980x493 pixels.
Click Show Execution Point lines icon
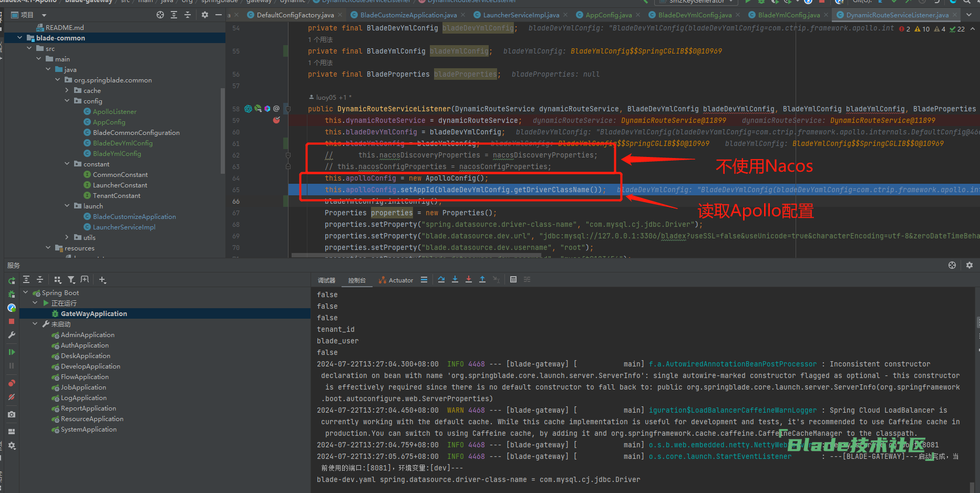pyautogui.click(x=424, y=280)
